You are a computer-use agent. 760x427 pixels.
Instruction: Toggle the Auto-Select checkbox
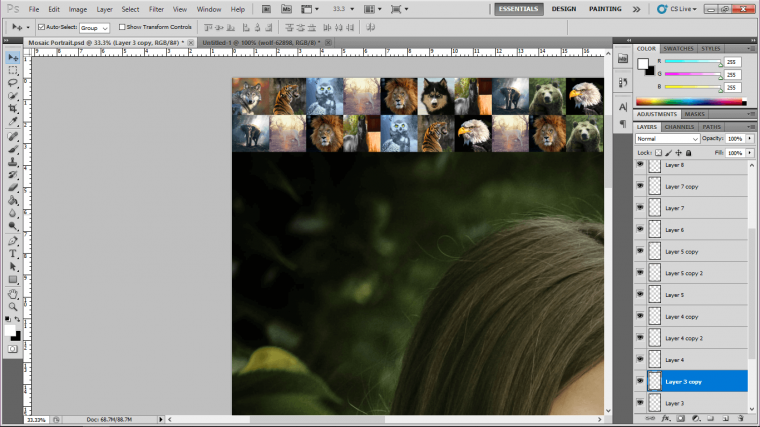(x=41, y=27)
